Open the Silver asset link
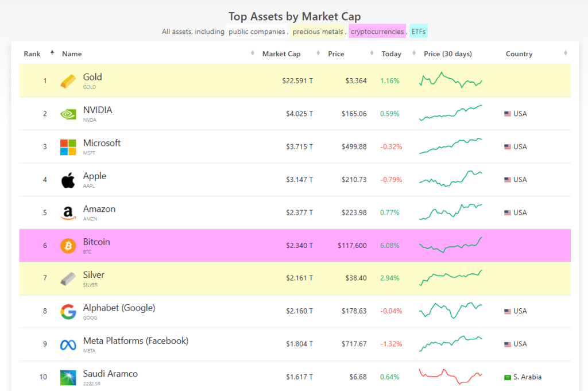Viewport: 588px width, 391px height. click(94, 275)
